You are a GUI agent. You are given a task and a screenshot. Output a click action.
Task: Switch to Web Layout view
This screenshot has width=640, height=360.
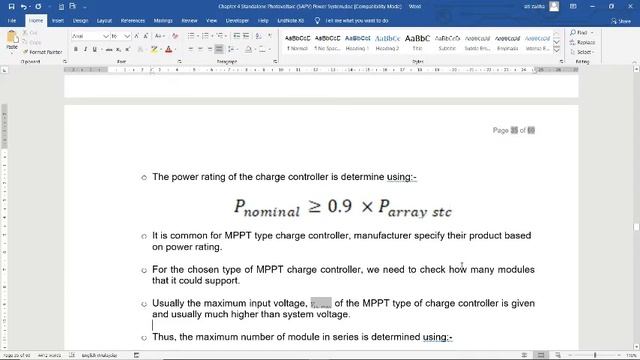558,356
